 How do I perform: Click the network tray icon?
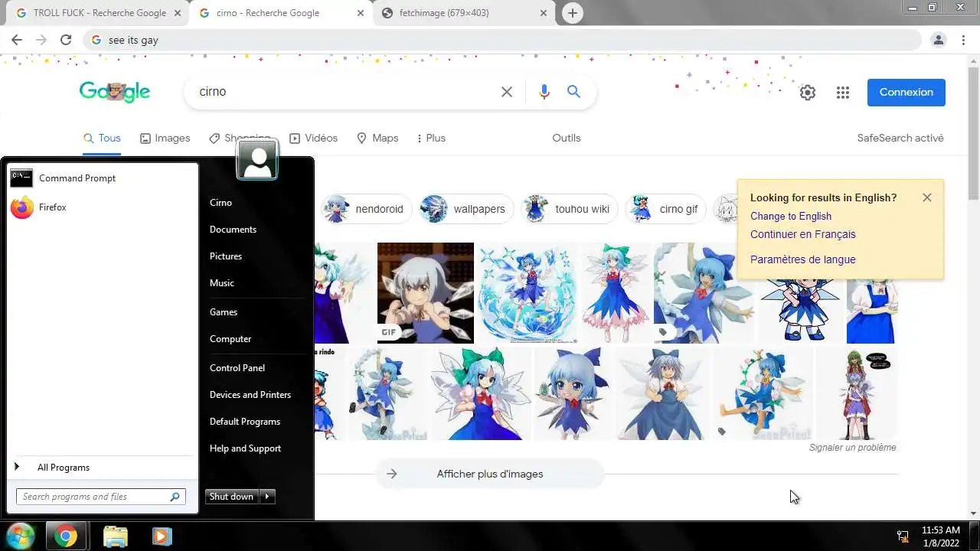pos(903,536)
